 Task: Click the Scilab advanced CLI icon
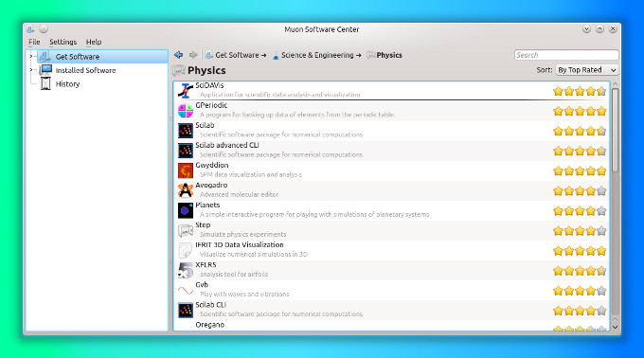(186, 151)
